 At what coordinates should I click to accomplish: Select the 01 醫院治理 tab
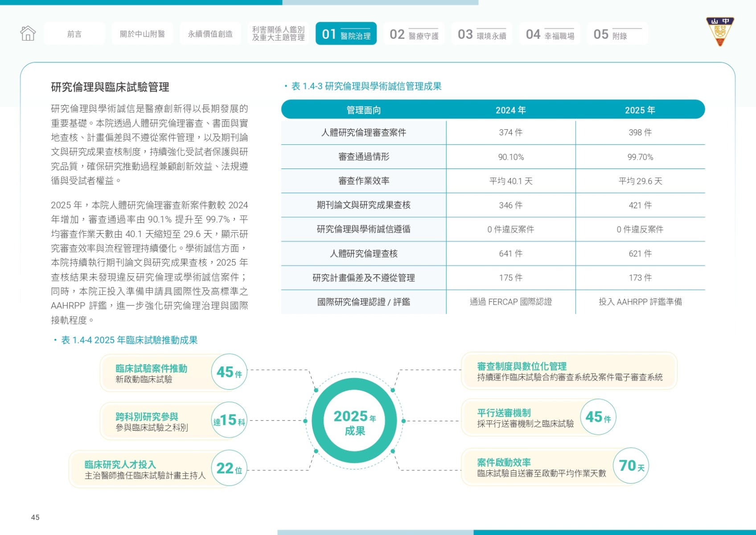point(346,34)
